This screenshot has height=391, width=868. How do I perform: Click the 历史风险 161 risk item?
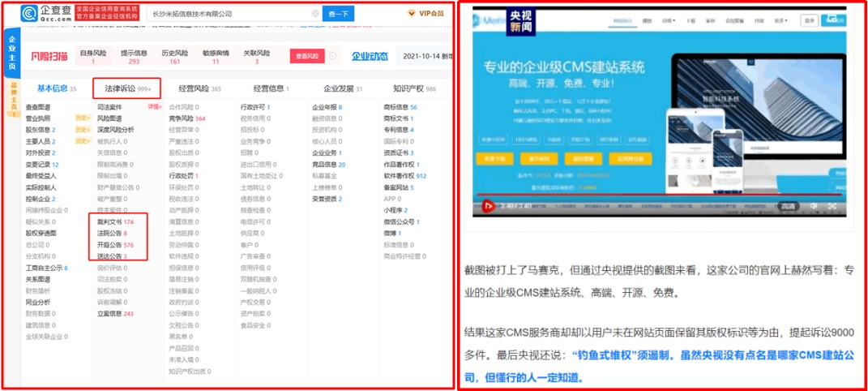click(x=175, y=57)
